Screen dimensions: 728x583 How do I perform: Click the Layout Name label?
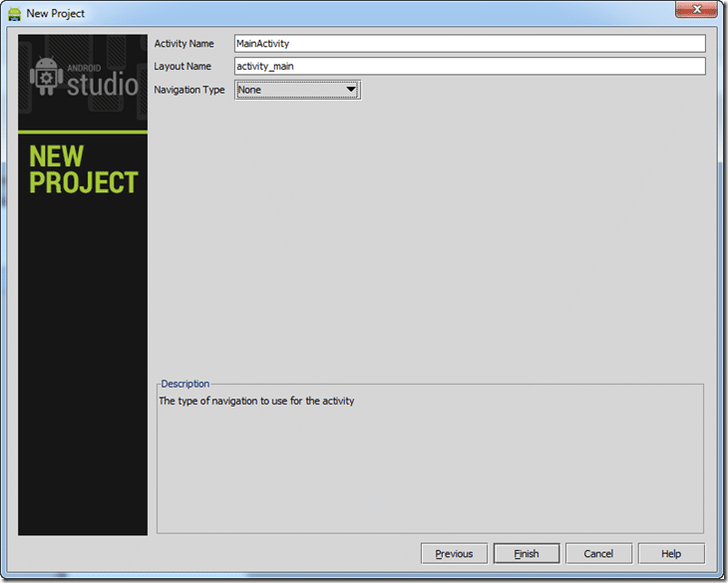tap(182, 67)
